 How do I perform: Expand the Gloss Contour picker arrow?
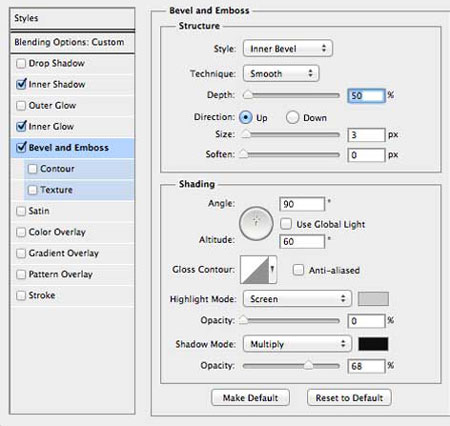click(272, 269)
